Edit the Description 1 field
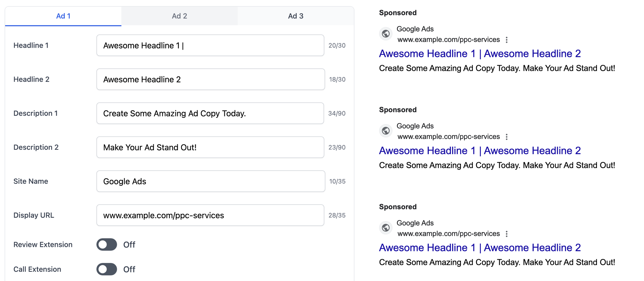Image resolution: width=644 pixels, height=281 pixels. [210, 113]
